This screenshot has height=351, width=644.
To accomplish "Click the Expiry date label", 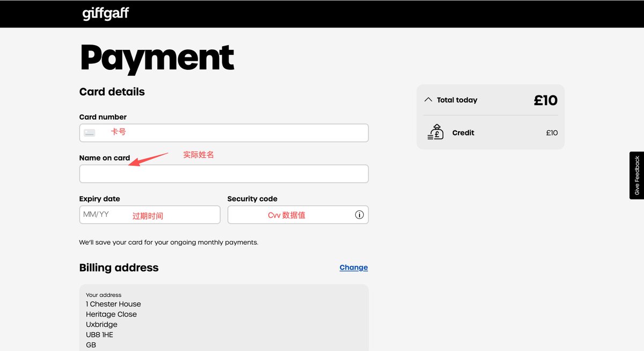I will (99, 199).
